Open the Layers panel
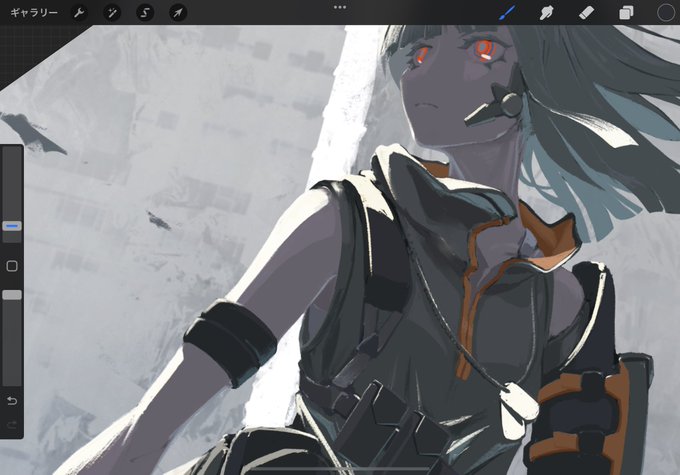This screenshot has width=680, height=475. (x=626, y=13)
